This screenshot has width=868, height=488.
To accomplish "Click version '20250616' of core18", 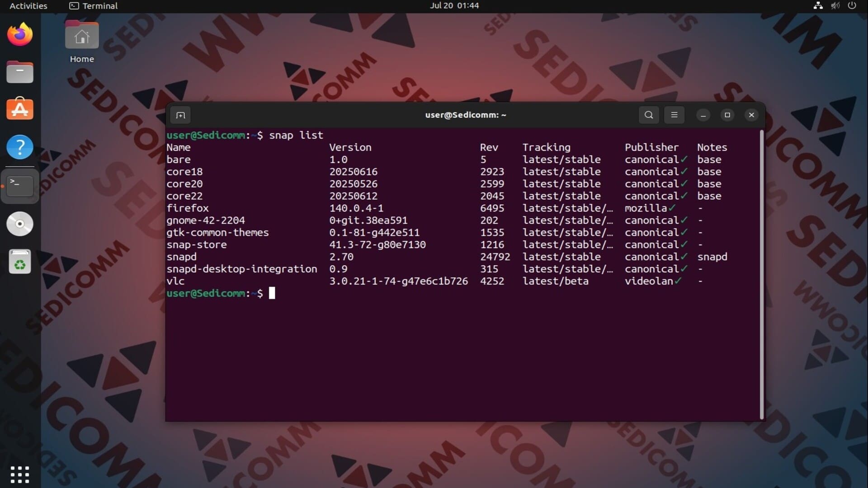I will 354,172.
